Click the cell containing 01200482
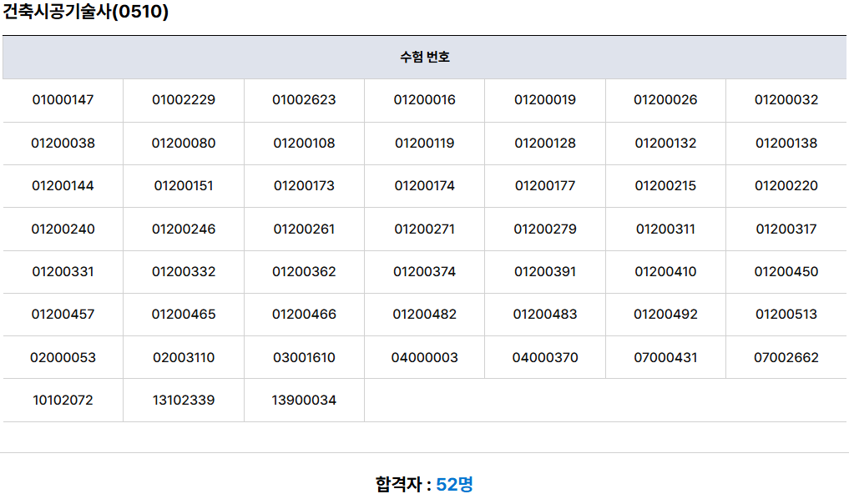 click(x=424, y=315)
